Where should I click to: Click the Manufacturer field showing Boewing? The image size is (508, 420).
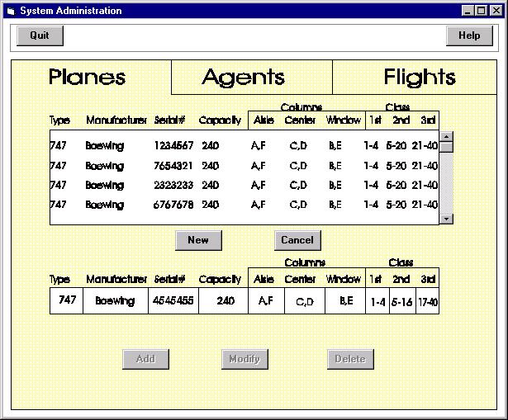pyautogui.click(x=115, y=301)
